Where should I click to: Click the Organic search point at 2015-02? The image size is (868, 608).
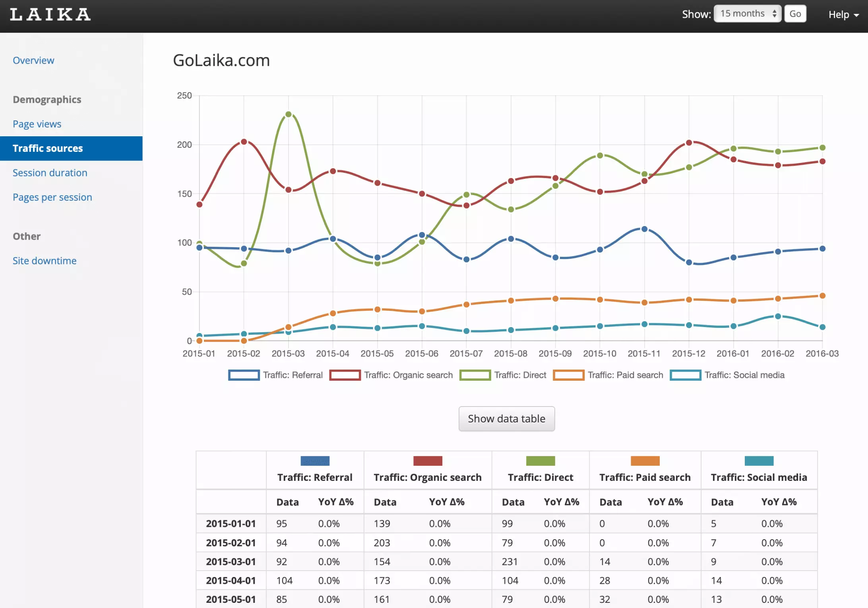[x=244, y=142]
